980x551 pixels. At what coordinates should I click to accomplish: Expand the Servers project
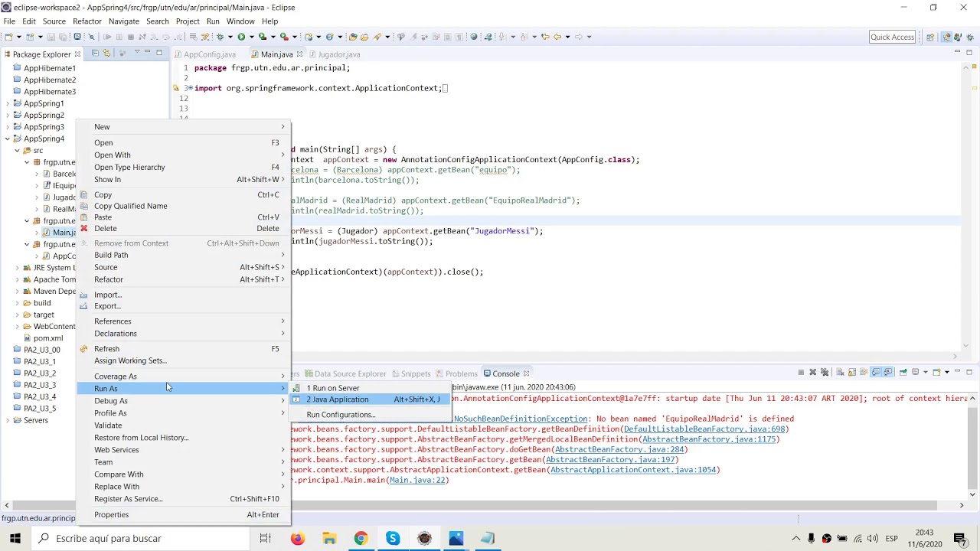(x=8, y=420)
